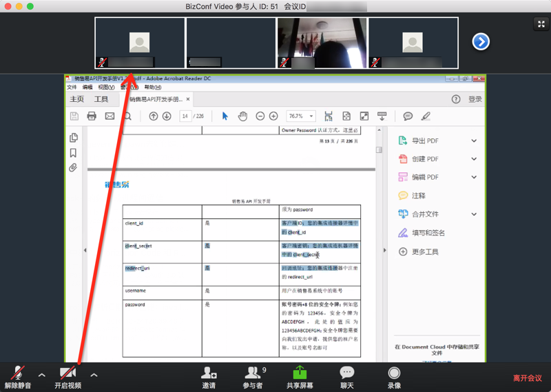Open the 聊天 chat panel
551x392 pixels.
347,378
